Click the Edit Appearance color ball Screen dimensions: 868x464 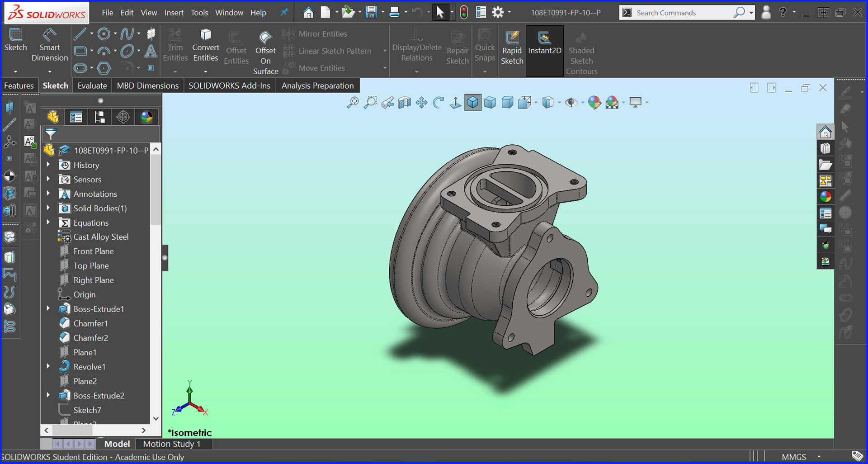594,103
